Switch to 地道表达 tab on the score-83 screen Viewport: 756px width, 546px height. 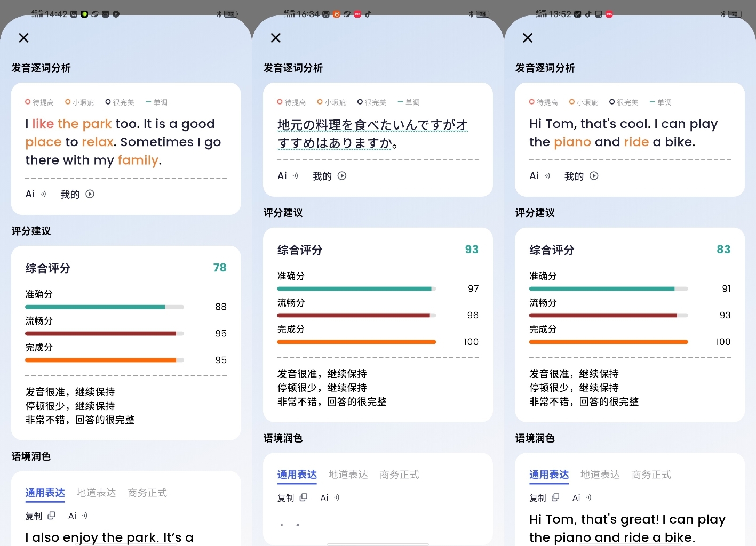point(600,475)
